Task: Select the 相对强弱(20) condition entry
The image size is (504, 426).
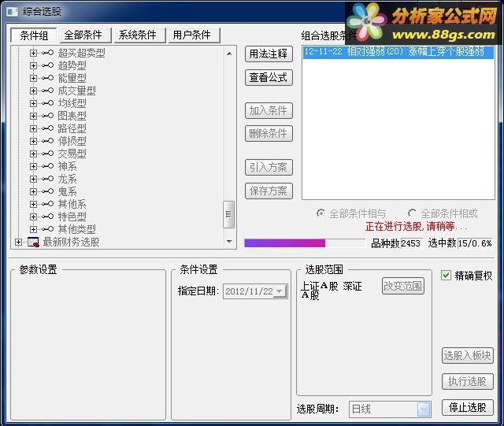Action: [398, 52]
